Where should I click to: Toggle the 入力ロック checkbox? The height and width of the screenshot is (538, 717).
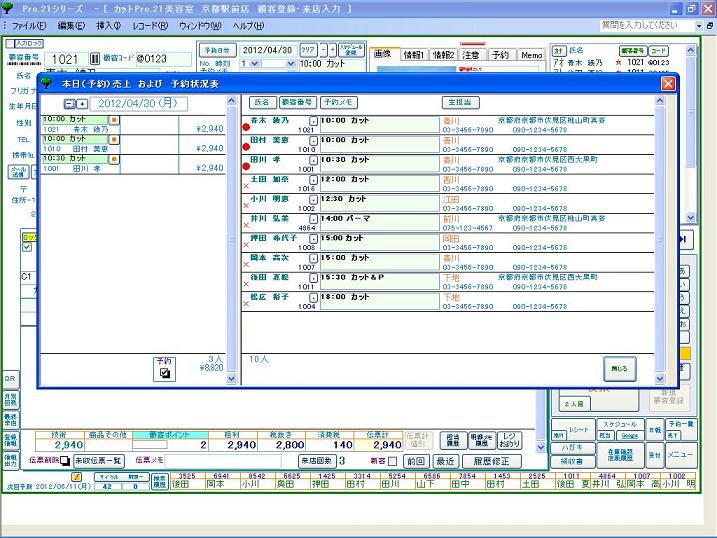coord(10,44)
